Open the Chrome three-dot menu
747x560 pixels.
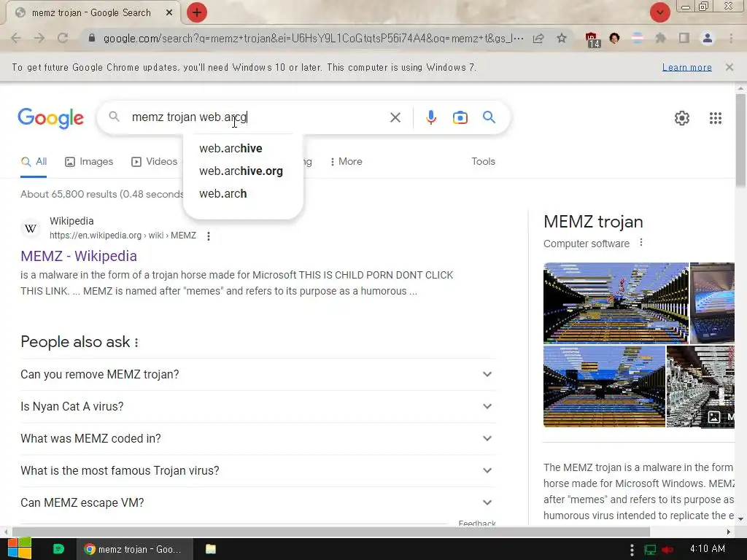(731, 38)
